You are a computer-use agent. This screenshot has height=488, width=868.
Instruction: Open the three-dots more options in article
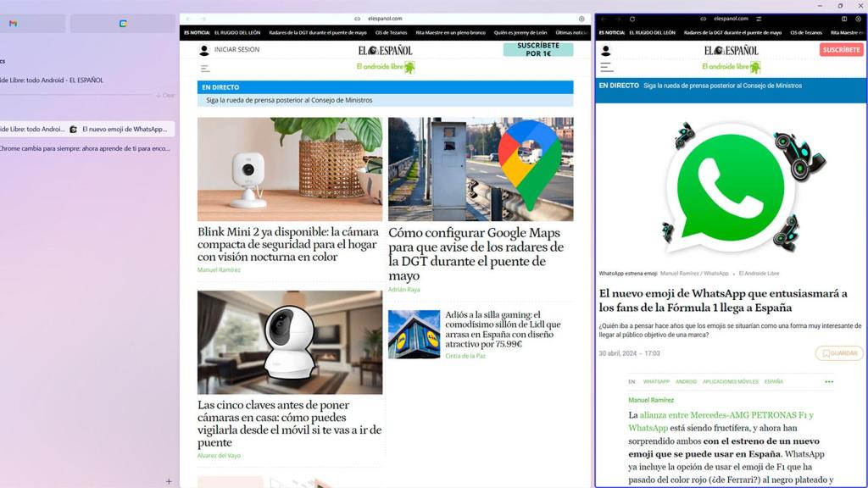coord(829,382)
